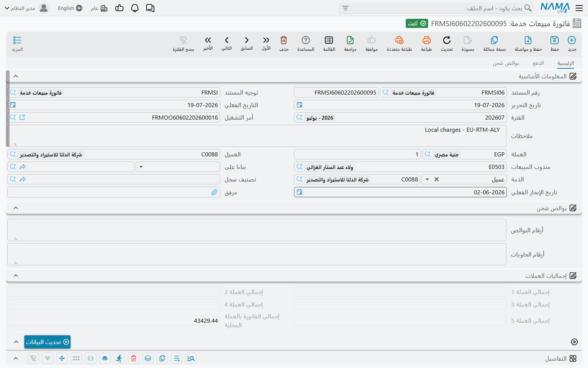Switch to بوالص شحن tab
Screen dimensions: 588x368
coord(506,63)
